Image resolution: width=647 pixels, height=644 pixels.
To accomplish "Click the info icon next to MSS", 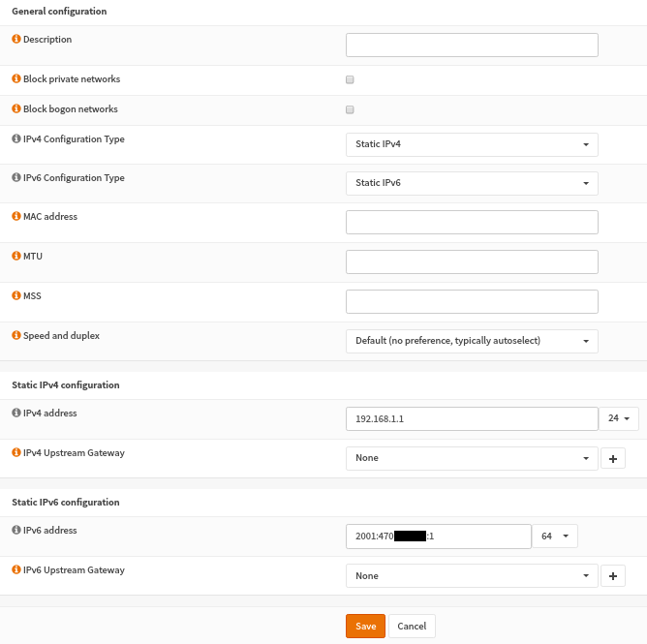I will click(x=15, y=296).
